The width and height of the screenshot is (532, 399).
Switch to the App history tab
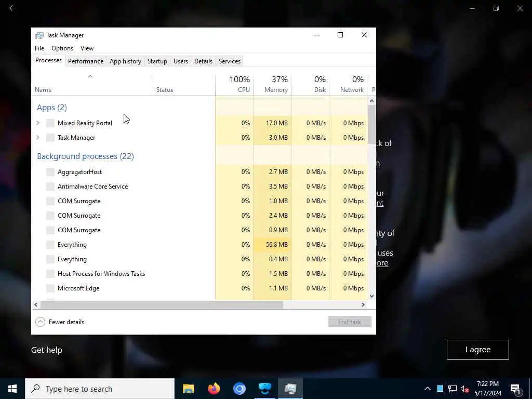[125, 61]
